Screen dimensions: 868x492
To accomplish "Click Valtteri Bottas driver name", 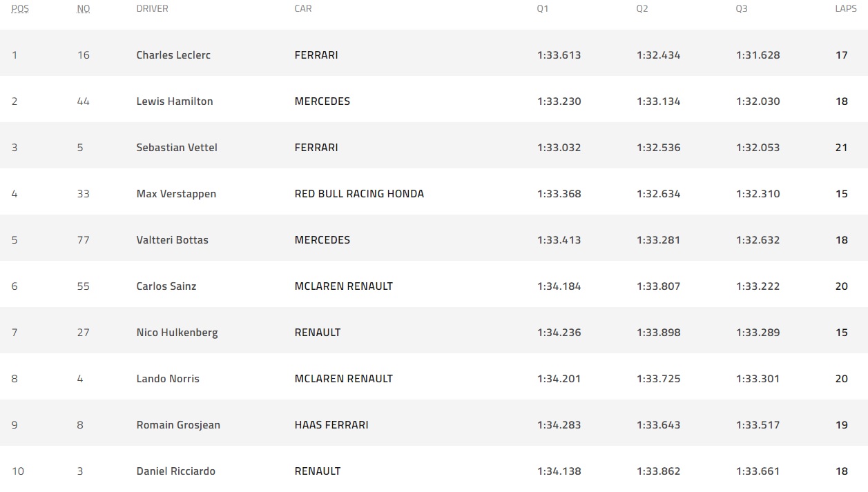I will tap(172, 240).
